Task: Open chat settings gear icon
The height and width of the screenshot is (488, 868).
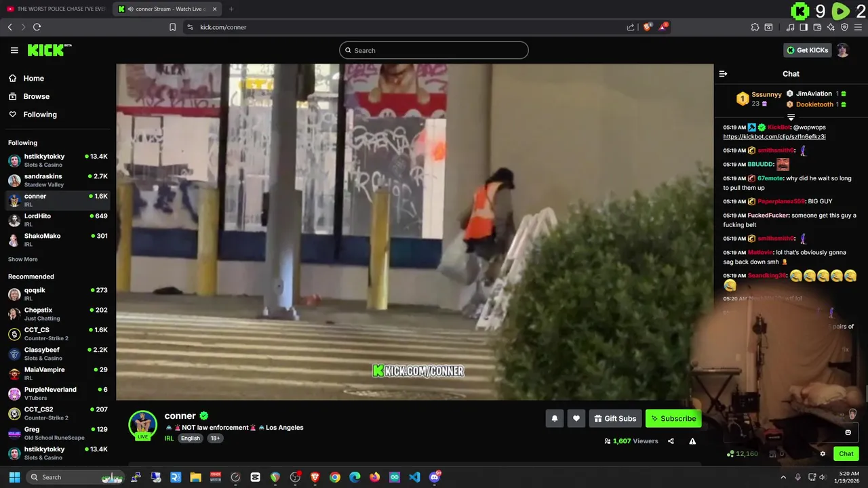Action: pos(823,454)
